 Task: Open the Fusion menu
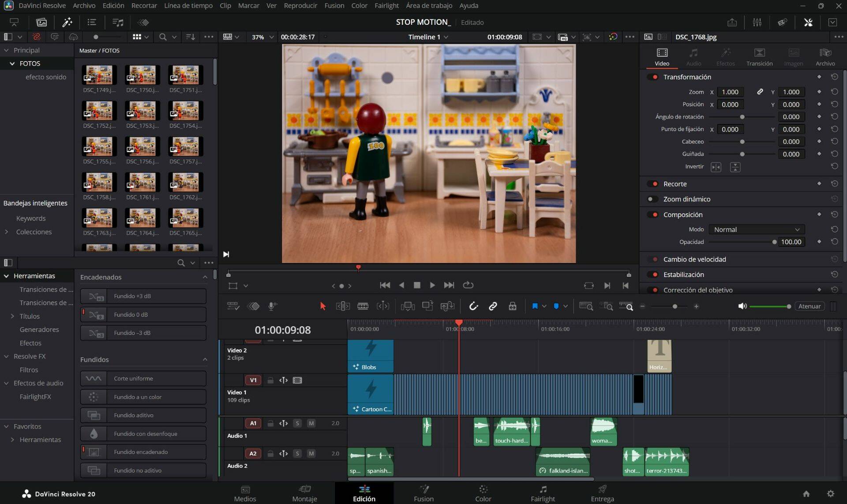point(334,5)
